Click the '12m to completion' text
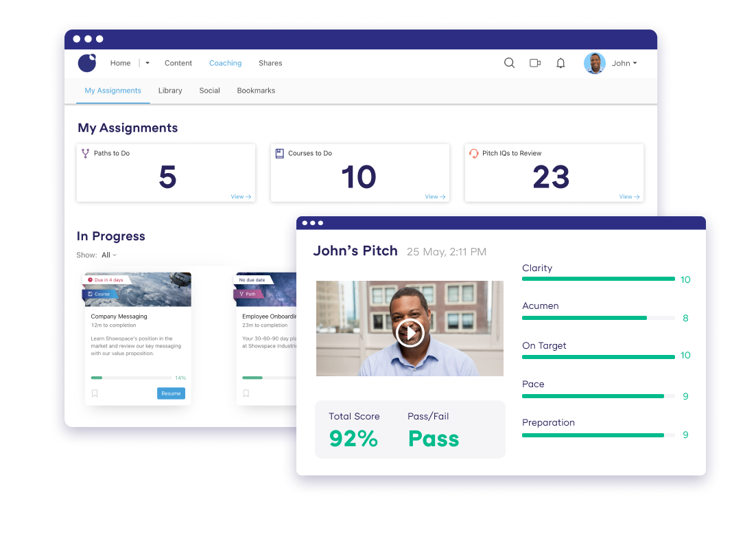This screenshot has width=756, height=541. pyautogui.click(x=113, y=325)
